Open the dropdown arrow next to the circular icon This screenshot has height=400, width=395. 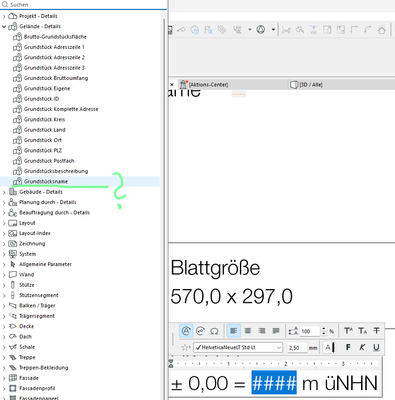click(273, 30)
